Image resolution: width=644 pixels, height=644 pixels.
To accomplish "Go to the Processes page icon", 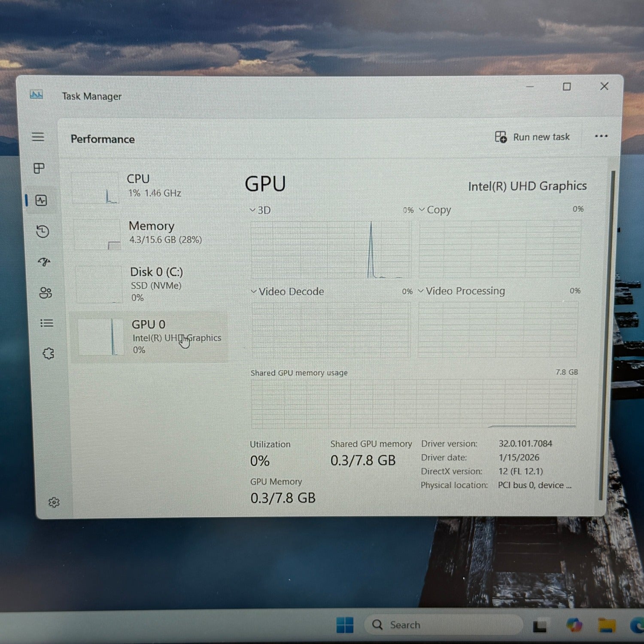I will [39, 168].
